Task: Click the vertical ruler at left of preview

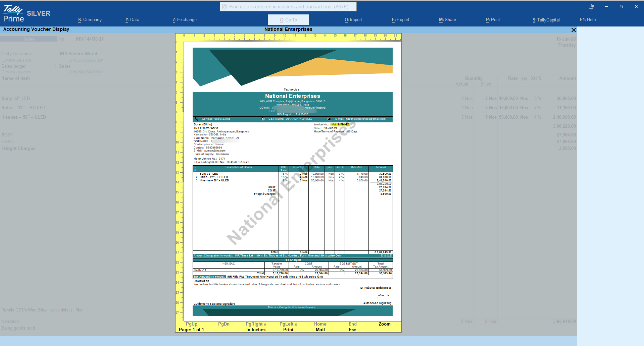Action: tap(180, 182)
